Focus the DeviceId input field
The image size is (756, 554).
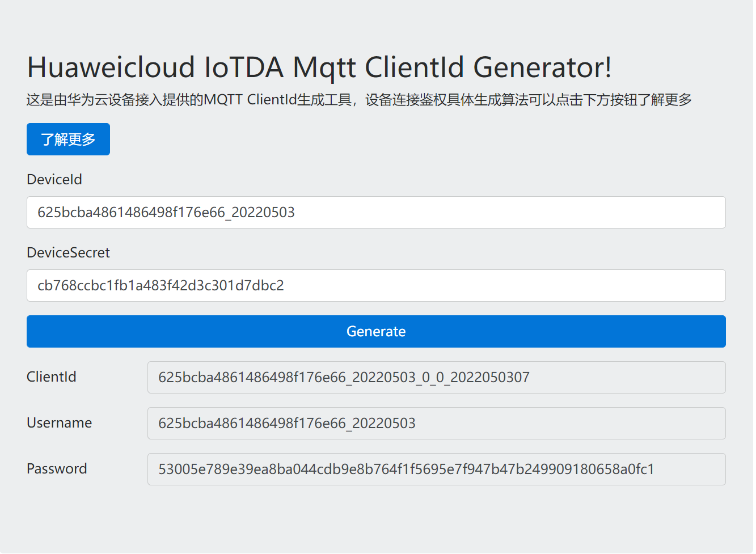pos(376,213)
